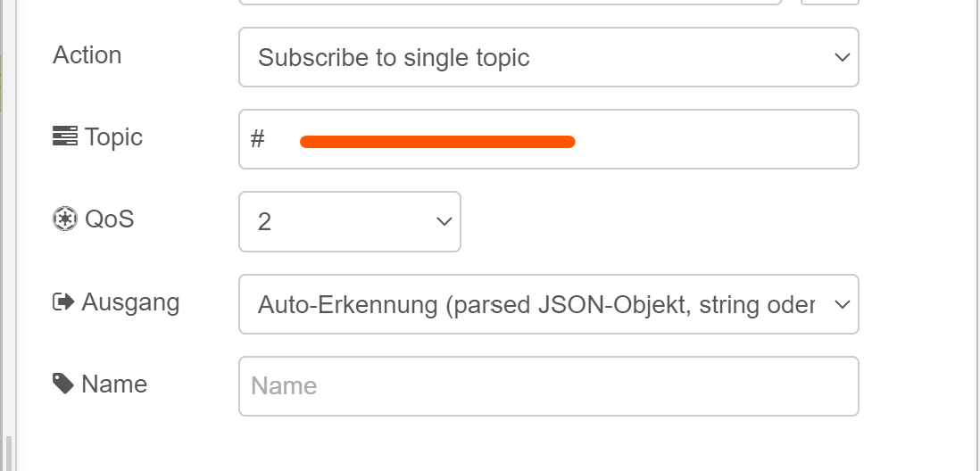Click the # character in the Topic field
Viewport: 980px width, 471px height.
(258, 139)
